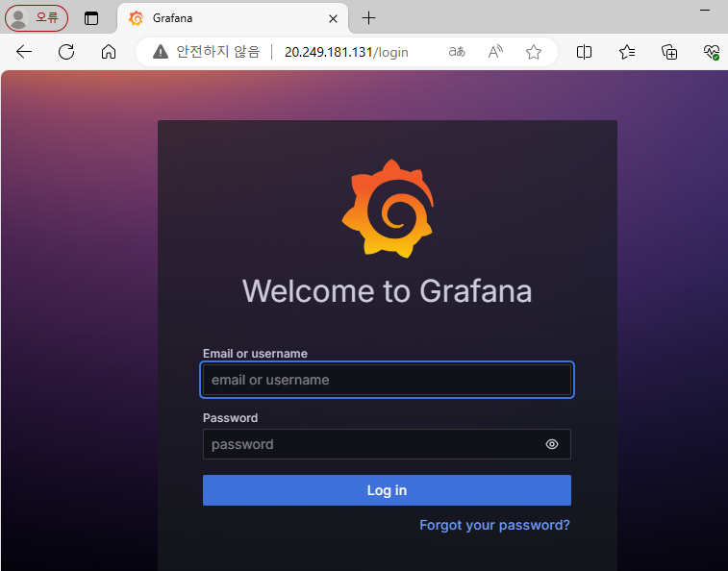Minimize the browser window
Screen dimensions: 728x571
(x=705, y=11)
